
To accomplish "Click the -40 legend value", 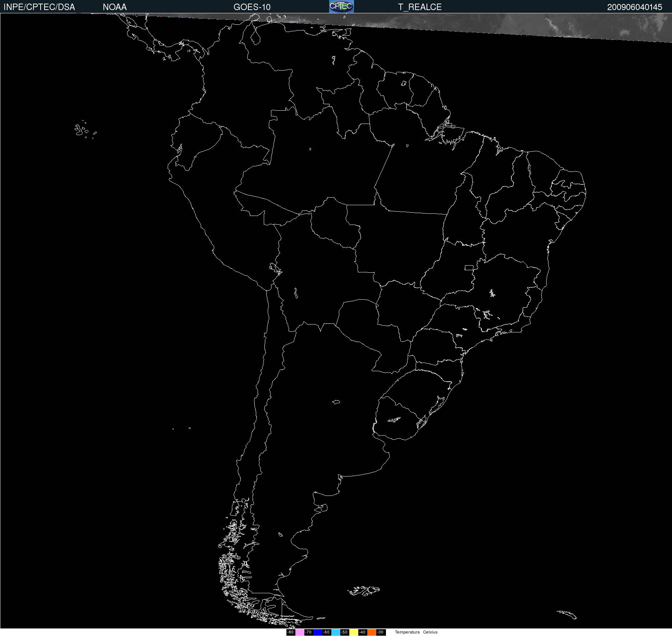I will pos(363,632).
